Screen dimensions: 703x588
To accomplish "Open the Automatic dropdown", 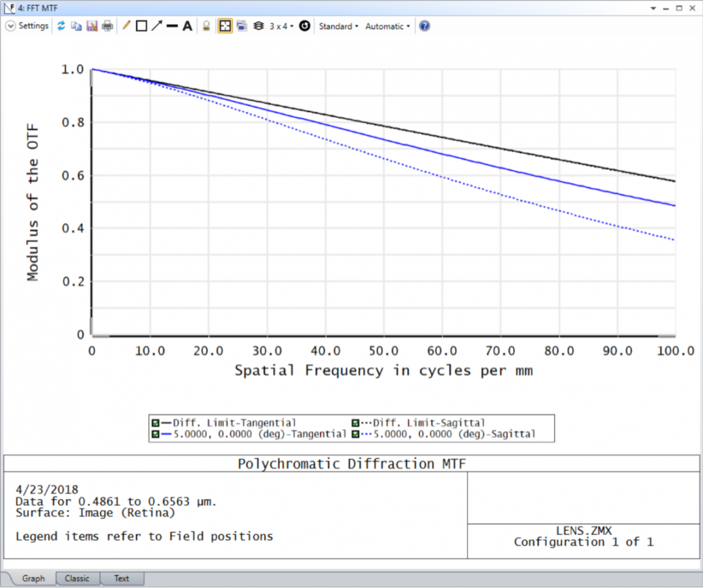I will 387,25.
